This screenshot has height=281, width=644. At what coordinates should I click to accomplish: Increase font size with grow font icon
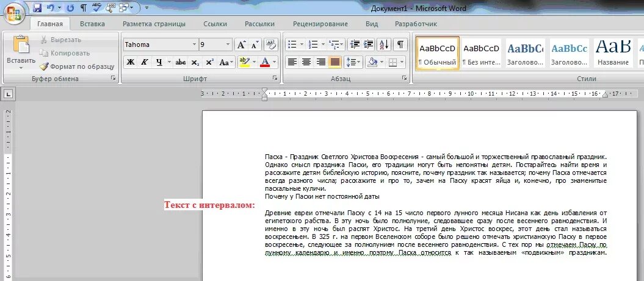point(241,44)
